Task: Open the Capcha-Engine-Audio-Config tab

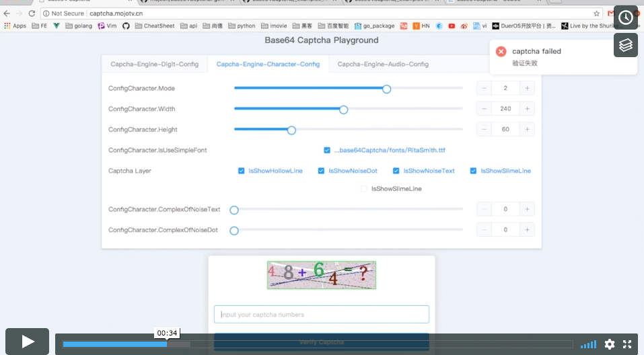Action: point(383,64)
